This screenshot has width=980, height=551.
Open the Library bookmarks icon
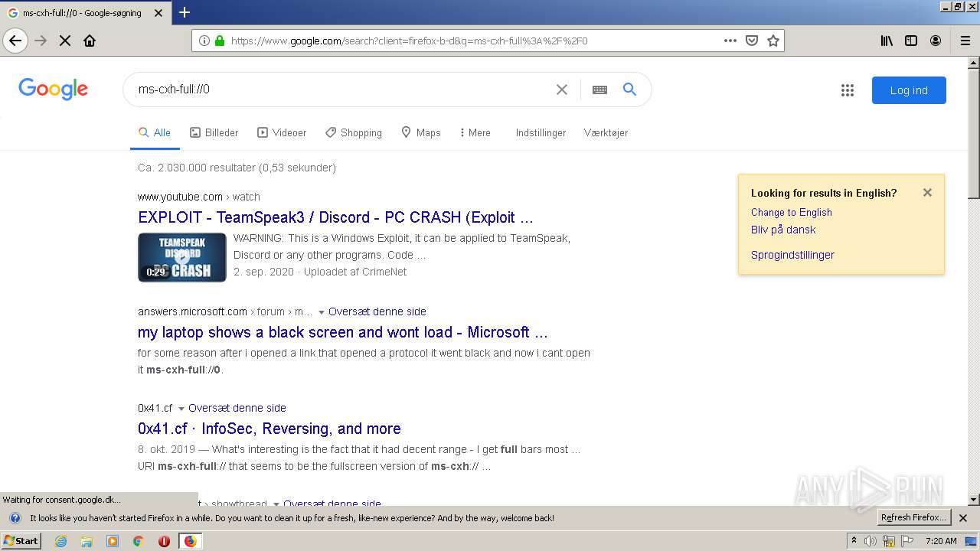(887, 41)
